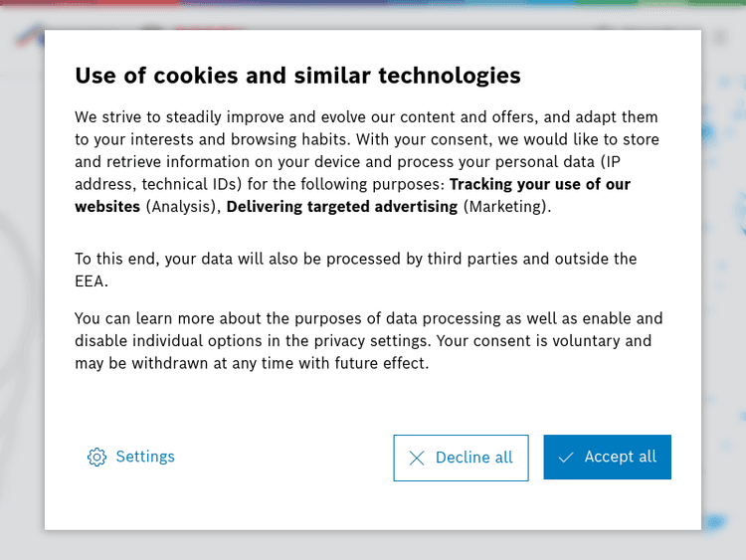746x560 pixels.
Task: Click the gear icon beside Settings
Action: (96, 458)
